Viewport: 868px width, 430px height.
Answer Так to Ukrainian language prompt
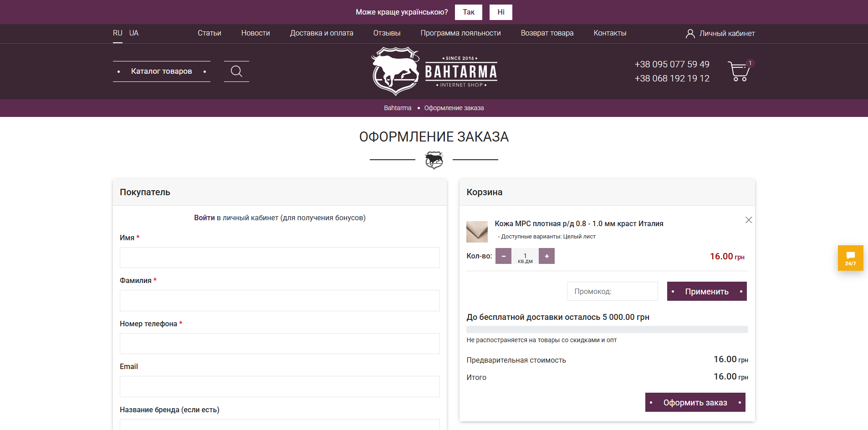pyautogui.click(x=469, y=12)
